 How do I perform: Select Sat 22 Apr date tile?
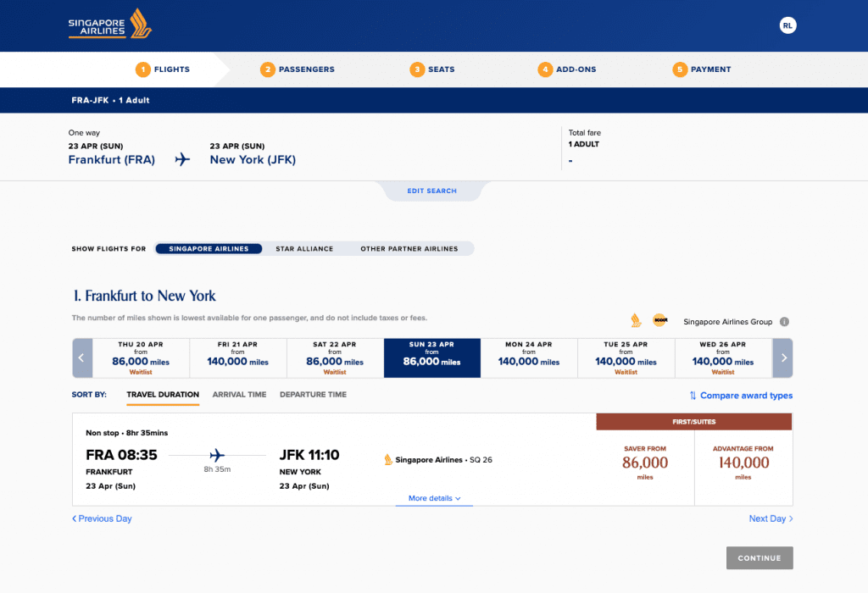(x=335, y=357)
